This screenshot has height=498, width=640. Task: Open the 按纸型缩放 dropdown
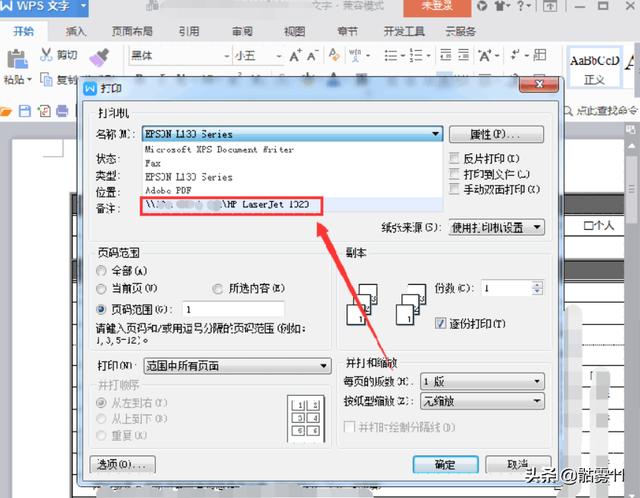coord(482,402)
